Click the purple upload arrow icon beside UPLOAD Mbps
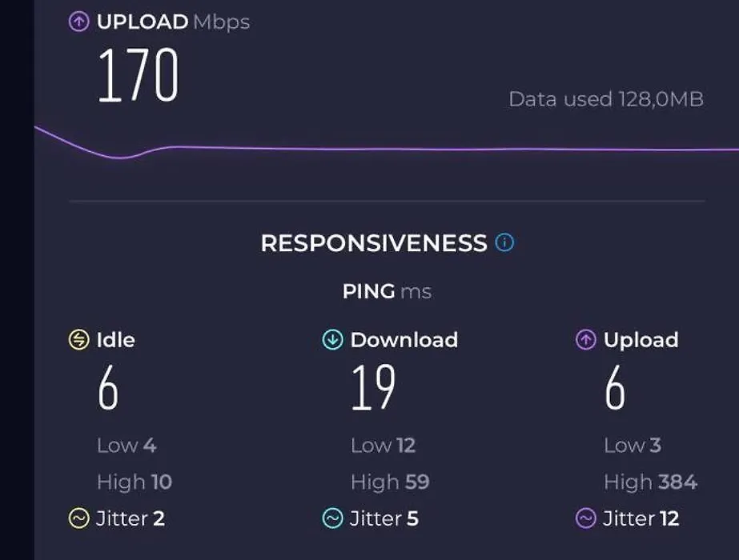Screen dimensions: 739x560 78,22
